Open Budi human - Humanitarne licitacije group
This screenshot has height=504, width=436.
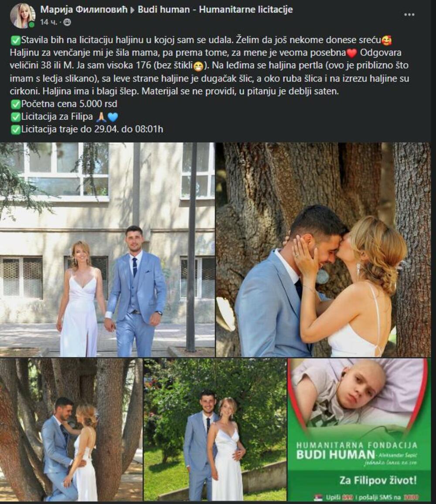click(x=215, y=9)
